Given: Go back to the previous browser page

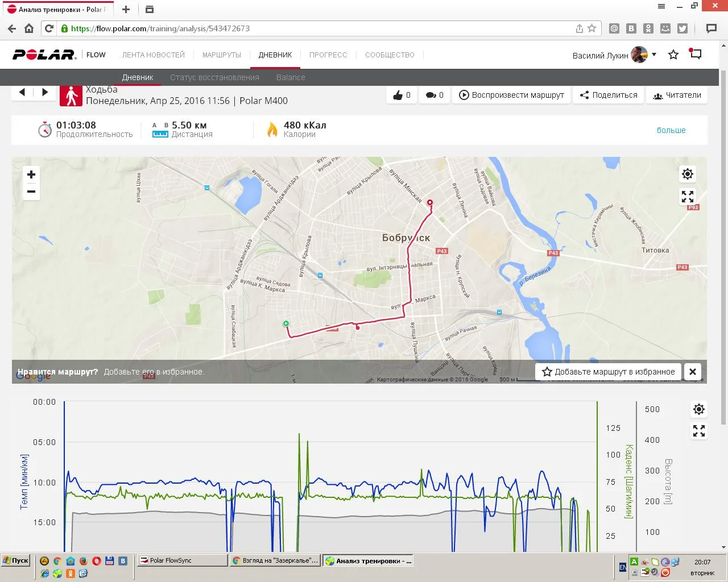Looking at the screenshot, I should click(11, 28).
